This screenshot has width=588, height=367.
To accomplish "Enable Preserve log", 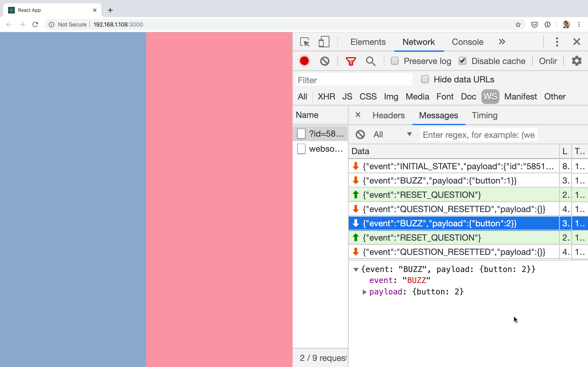I will pyautogui.click(x=395, y=61).
